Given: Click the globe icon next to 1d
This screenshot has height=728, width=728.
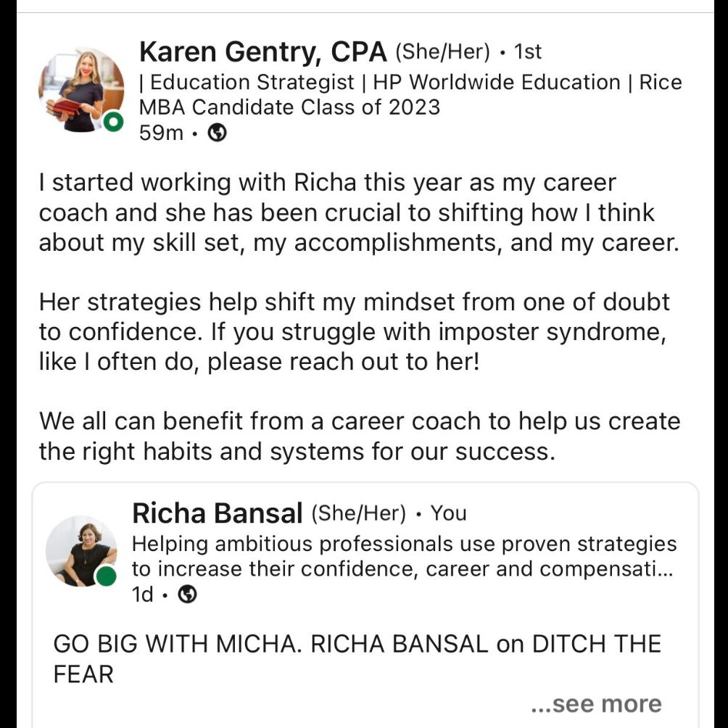Looking at the screenshot, I should (x=188, y=595).
